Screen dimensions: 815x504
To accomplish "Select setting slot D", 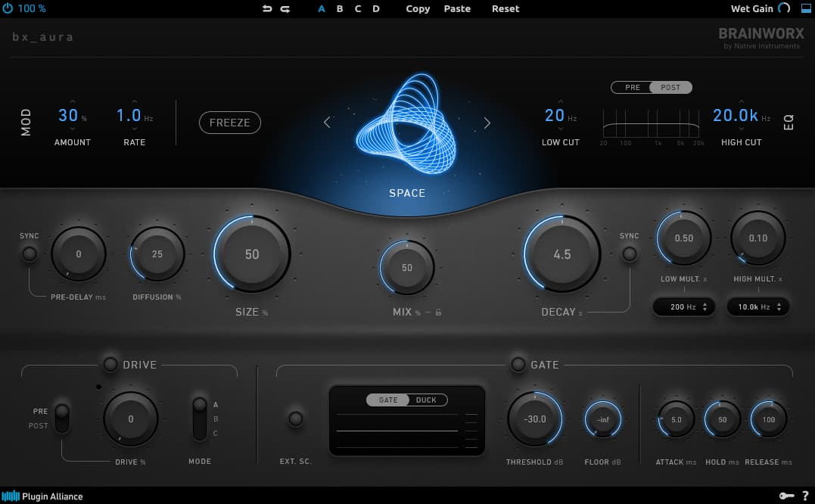I will click(x=376, y=9).
